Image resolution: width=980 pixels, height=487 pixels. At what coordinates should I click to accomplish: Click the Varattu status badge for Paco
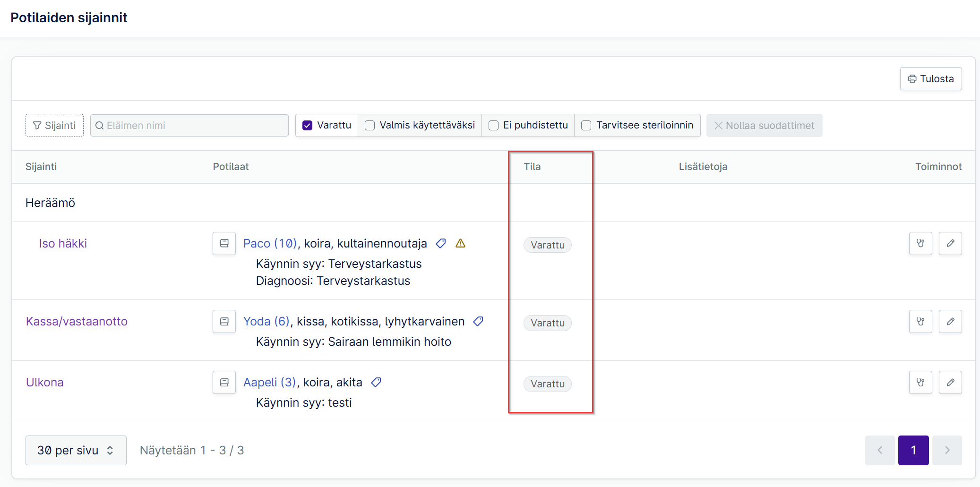(548, 245)
